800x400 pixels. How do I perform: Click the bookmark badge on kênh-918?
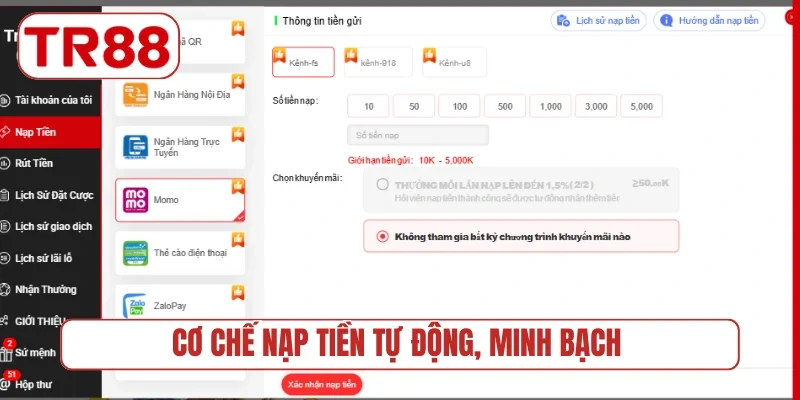coord(351,55)
